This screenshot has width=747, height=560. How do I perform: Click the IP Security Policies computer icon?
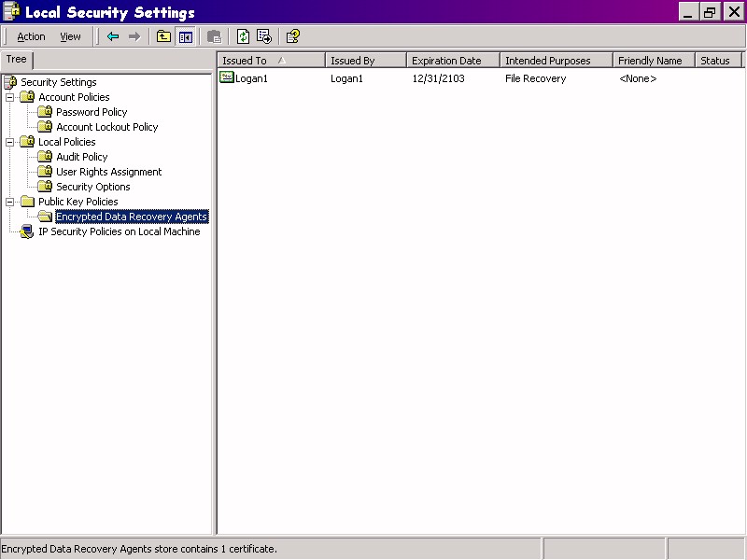coord(27,231)
